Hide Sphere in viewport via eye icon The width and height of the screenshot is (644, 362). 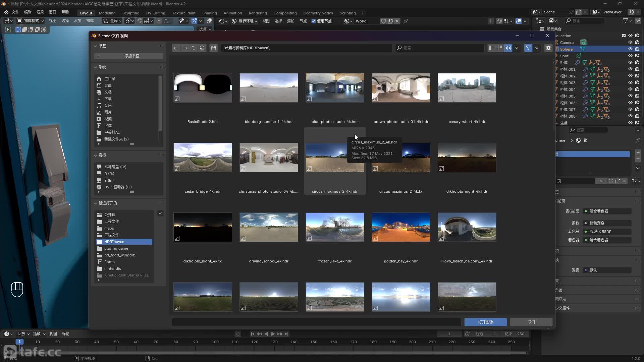pyautogui.click(x=630, y=49)
